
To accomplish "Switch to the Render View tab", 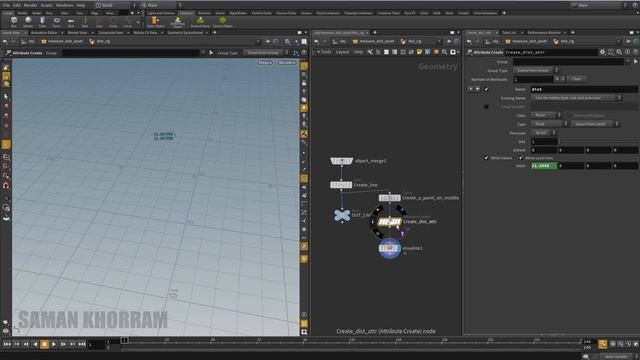I will pyautogui.click(x=77, y=33).
